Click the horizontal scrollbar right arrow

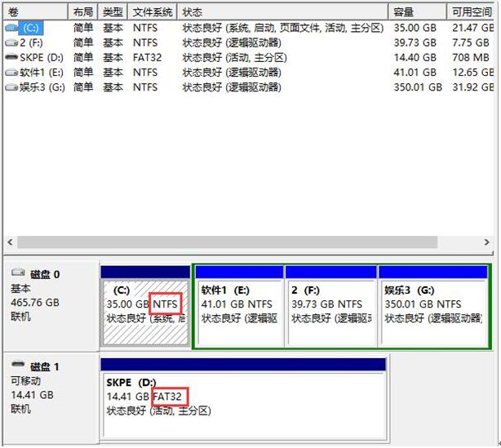click(x=487, y=243)
